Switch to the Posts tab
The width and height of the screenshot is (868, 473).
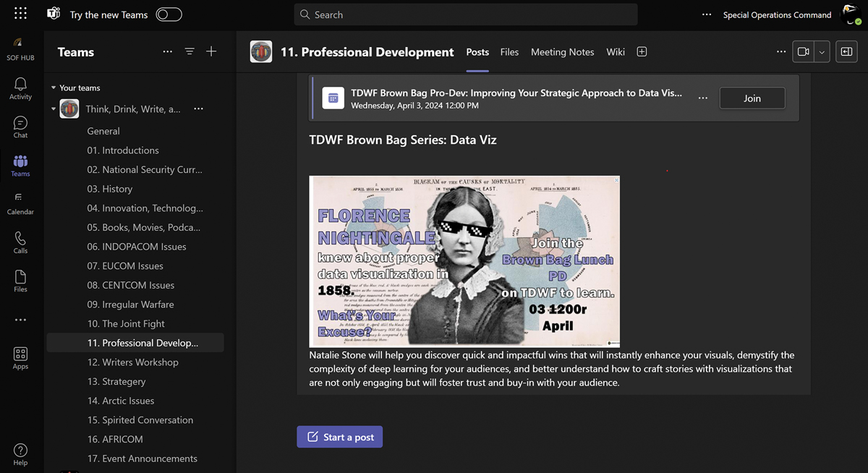click(477, 52)
